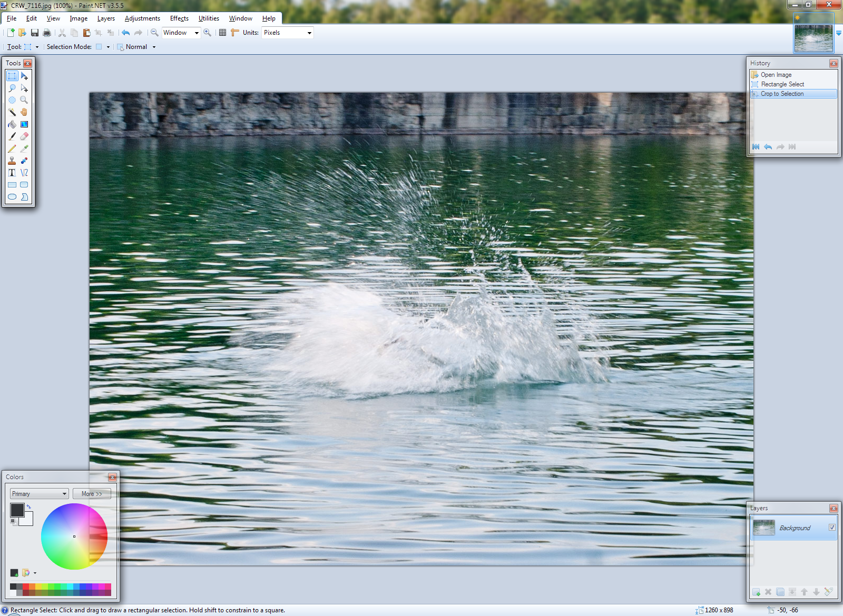Open the Adjustments menu
Image resolution: width=843 pixels, height=616 pixels.
(142, 18)
